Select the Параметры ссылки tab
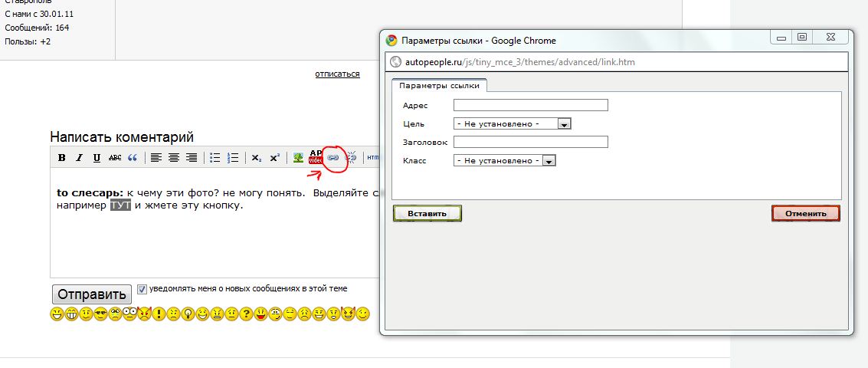Screen dimensions: 868x368 click(x=439, y=86)
